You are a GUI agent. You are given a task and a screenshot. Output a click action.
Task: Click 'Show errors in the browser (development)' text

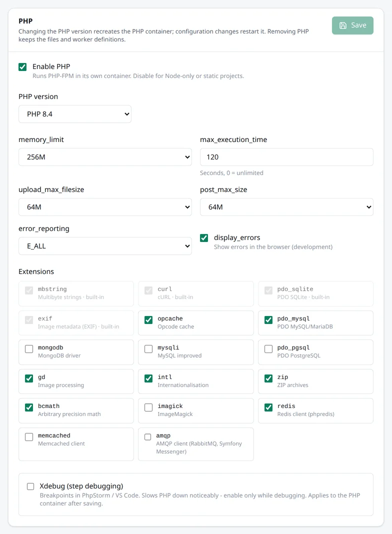273,247
